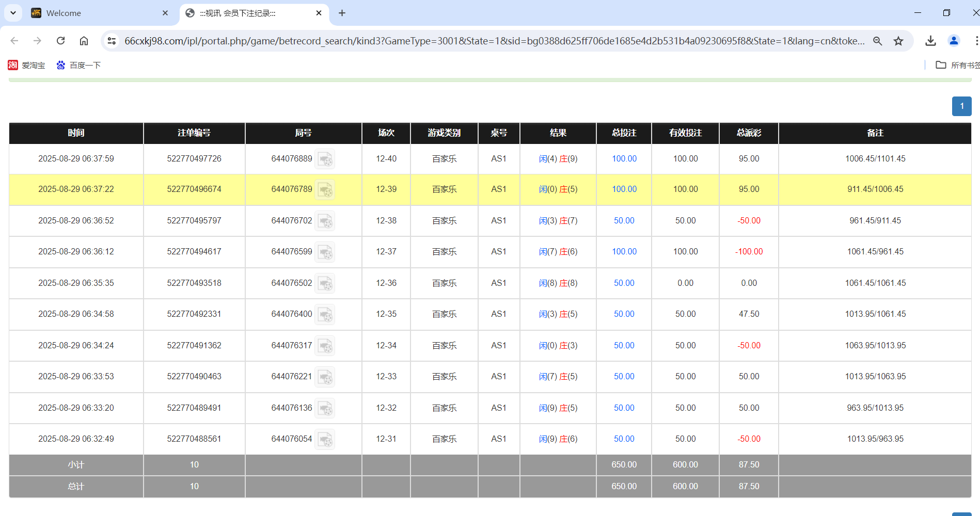
Task: Open the 爱淘宝 bookmark
Action: [27, 65]
